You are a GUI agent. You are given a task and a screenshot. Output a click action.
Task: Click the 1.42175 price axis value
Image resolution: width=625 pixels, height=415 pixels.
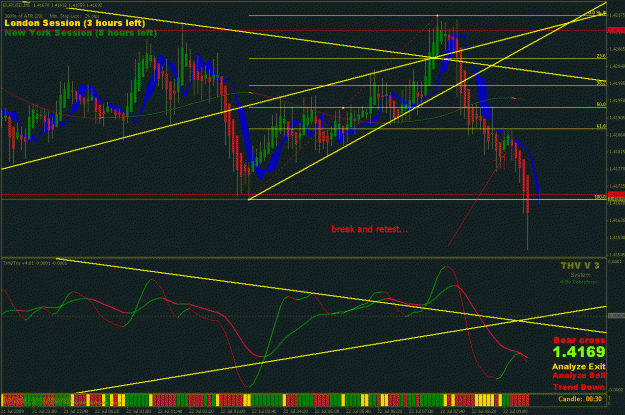pos(616,15)
